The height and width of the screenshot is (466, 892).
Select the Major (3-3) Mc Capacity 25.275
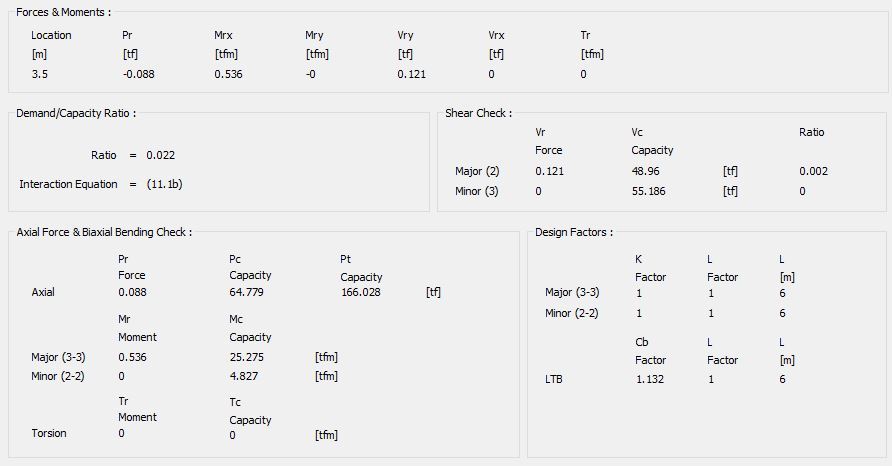tap(247, 356)
